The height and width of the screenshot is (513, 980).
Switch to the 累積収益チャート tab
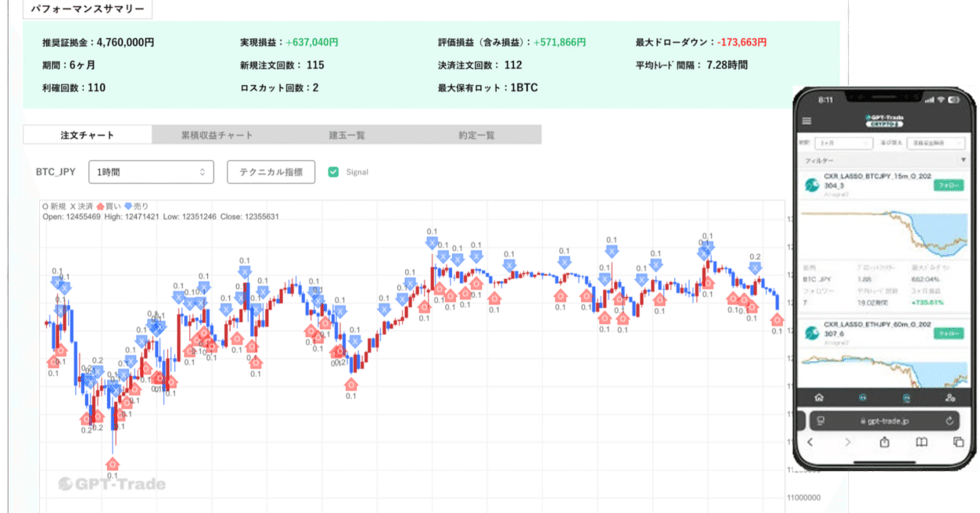(x=217, y=135)
